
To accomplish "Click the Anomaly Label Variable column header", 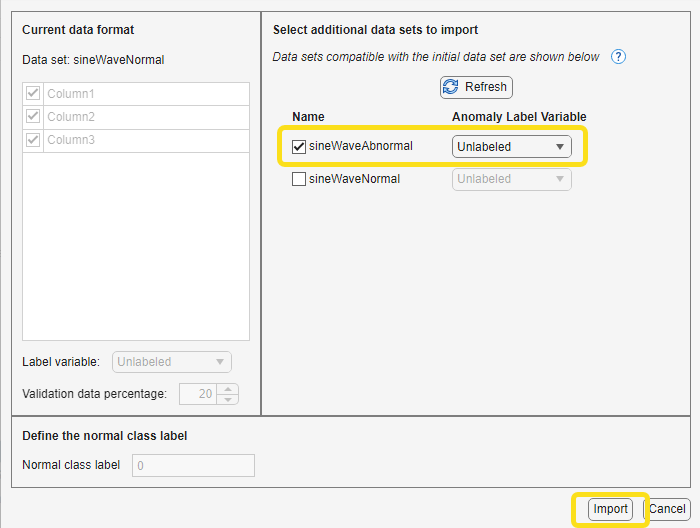I will 519,117.
